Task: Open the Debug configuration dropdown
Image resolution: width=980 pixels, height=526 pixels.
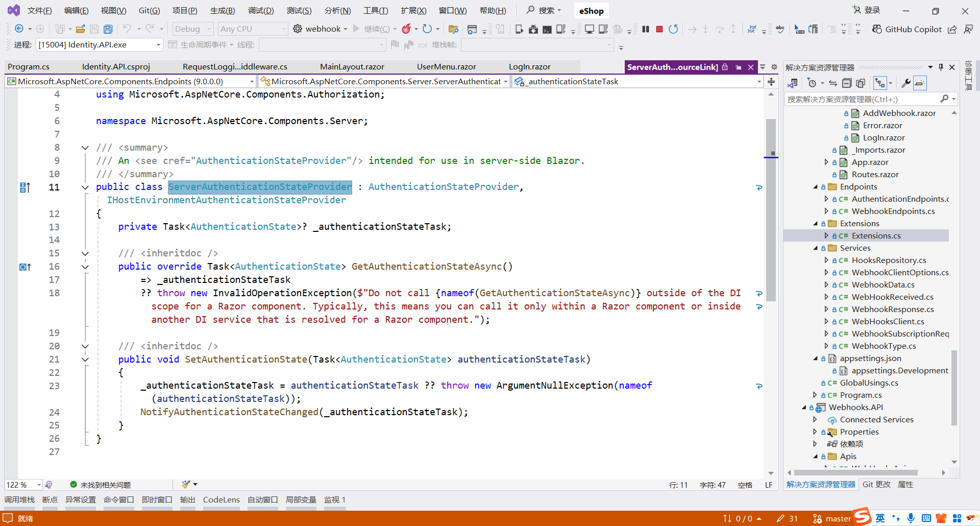Action: (192, 29)
